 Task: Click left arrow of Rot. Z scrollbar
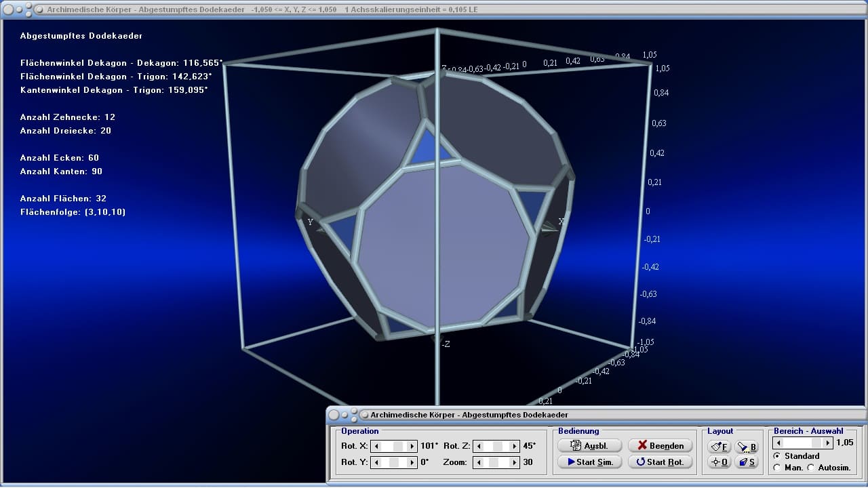477,446
